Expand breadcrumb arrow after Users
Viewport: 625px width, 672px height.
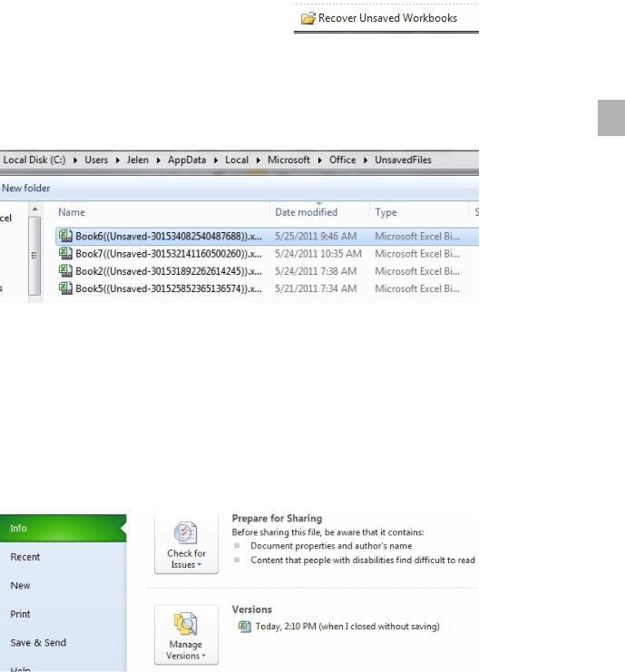(117, 161)
